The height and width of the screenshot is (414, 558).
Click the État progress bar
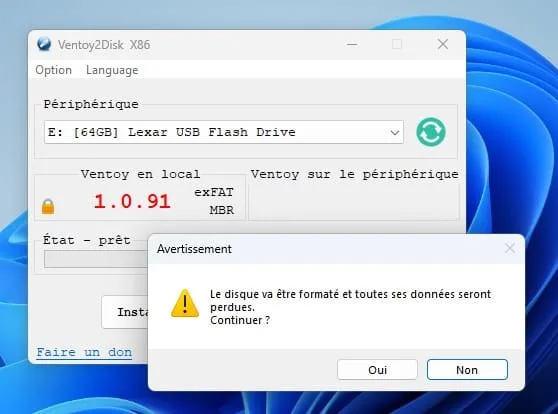(96, 259)
